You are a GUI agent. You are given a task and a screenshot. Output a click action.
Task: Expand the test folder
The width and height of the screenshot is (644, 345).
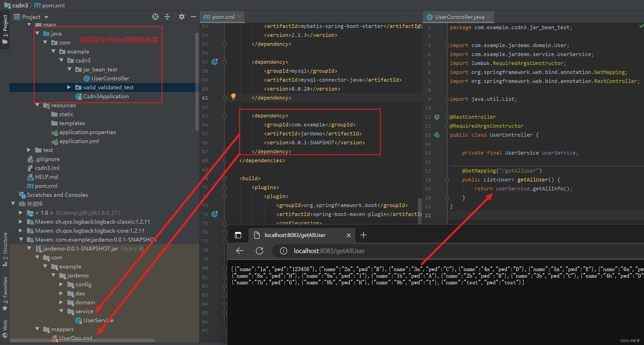tap(29, 150)
